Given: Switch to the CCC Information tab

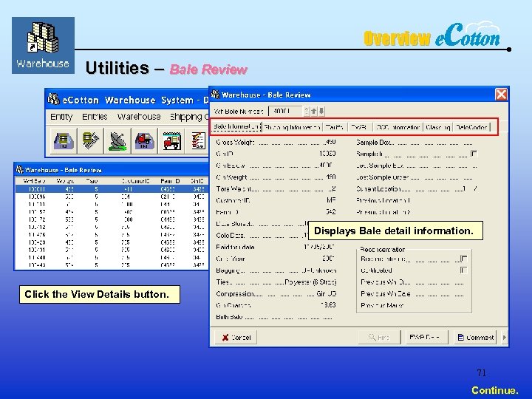Looking at the screenshot, I should click(398, 127).
